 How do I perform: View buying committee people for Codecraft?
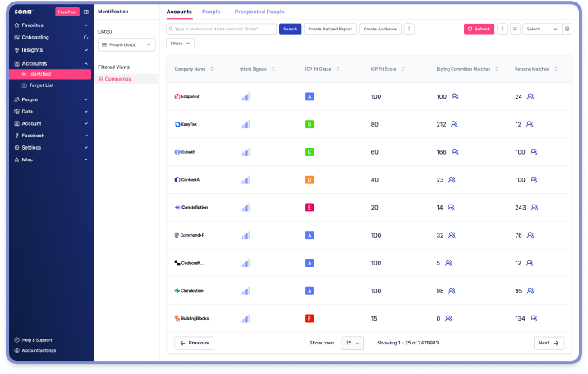448,263
